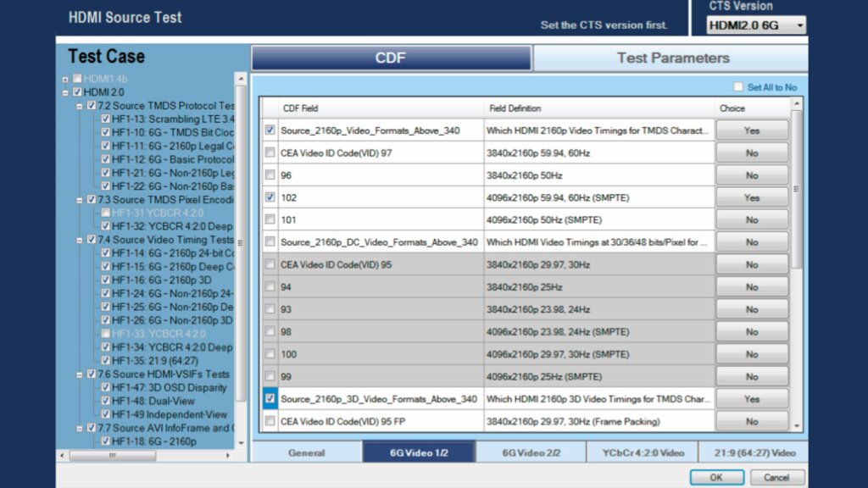Select the HF1-48: Dual-View tree item

coord(153,401)
